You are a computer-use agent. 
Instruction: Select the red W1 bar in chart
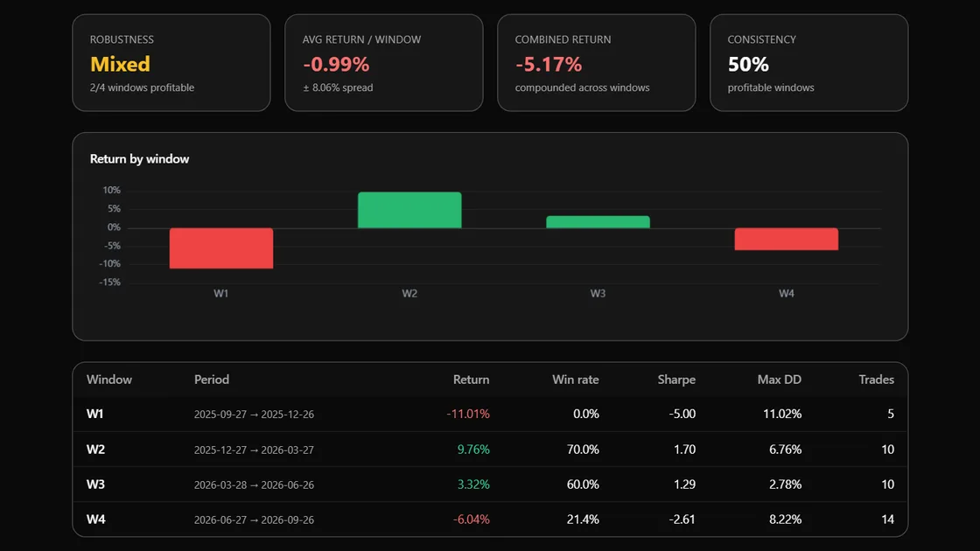[x=221, y=248]
